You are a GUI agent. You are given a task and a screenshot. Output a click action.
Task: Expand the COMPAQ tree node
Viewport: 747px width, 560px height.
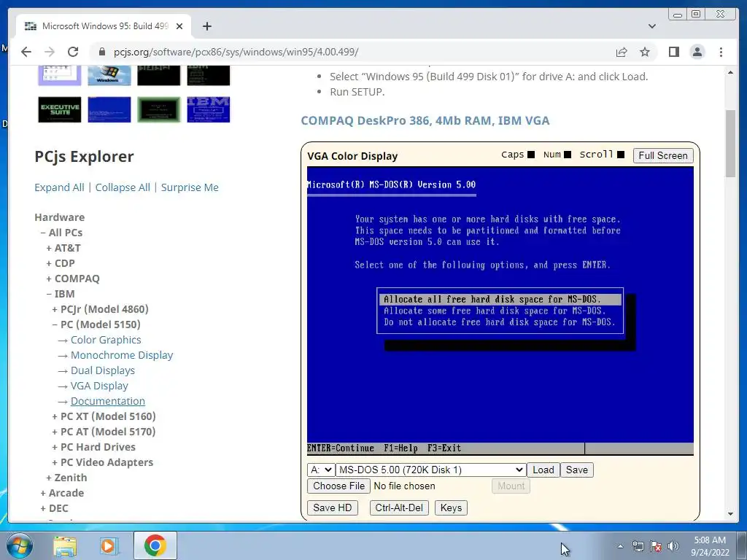[x=73, y=279]
